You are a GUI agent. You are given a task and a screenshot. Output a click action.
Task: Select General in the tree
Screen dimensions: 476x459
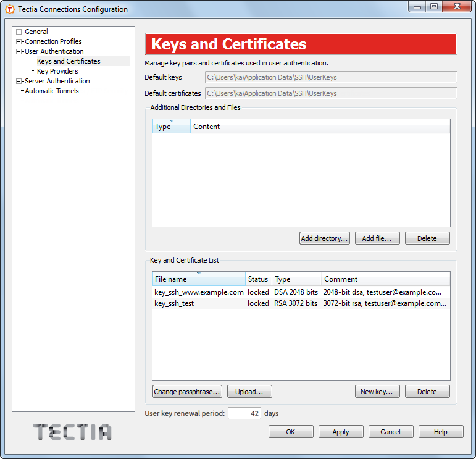[36, 32]
